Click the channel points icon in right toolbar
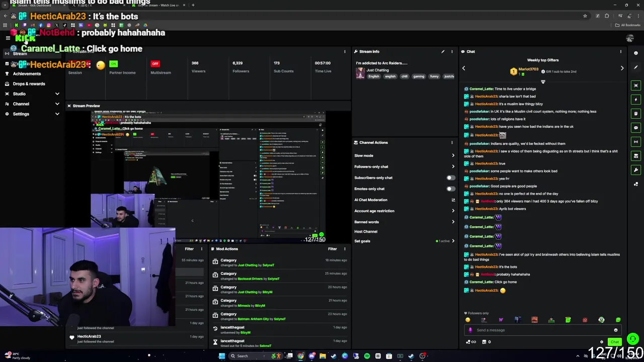Screen dimensions: 644x362 coord(636,184)
